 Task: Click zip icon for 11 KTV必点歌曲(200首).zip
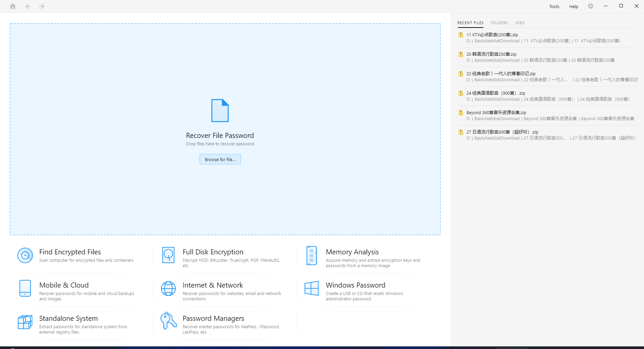tap(461, 35)
